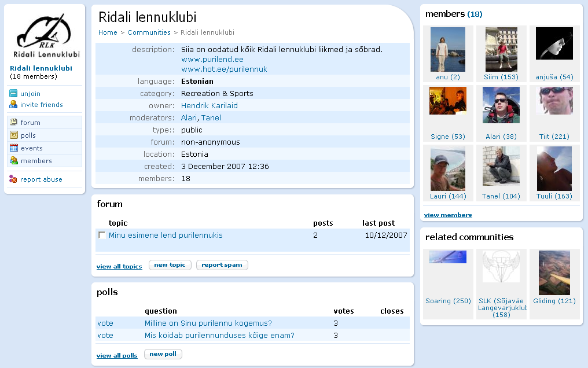This screenshot has height=368, width=588.
Task: Vote on Mis köidab purilennunduses kõige enam
Action: click(x=105, y=335)
